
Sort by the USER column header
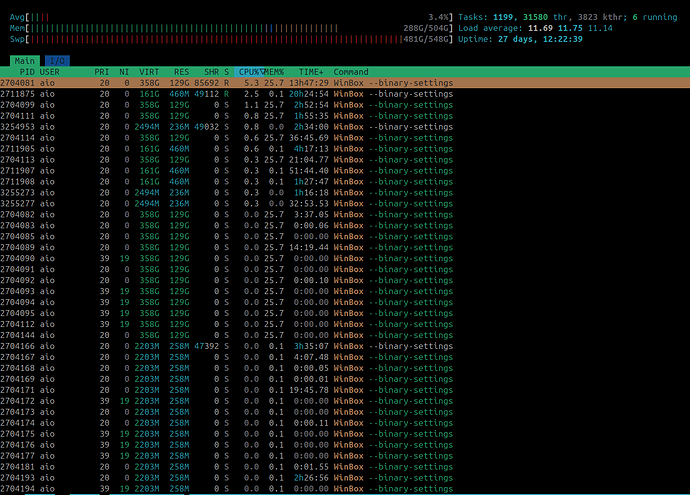click(x=49, y=72)
